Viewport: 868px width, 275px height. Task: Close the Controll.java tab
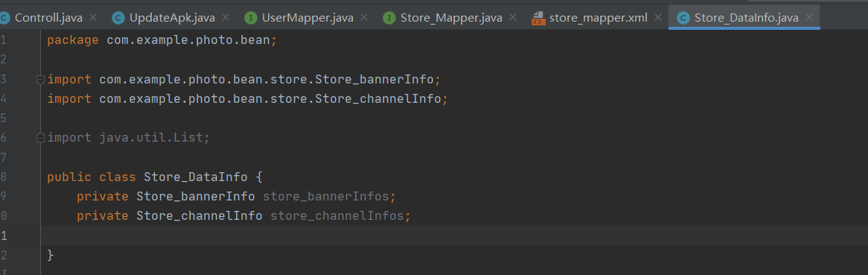pyautogui.click(x=93, y=18)
